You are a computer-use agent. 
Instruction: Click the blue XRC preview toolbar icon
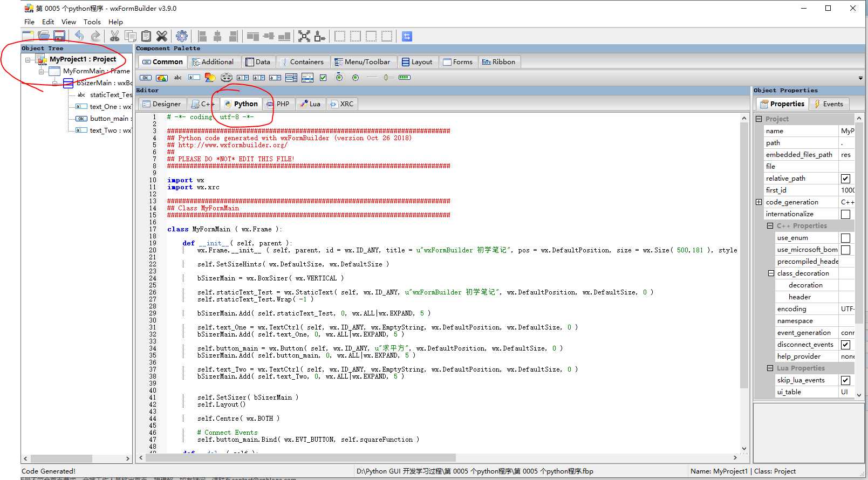(407, 36)
